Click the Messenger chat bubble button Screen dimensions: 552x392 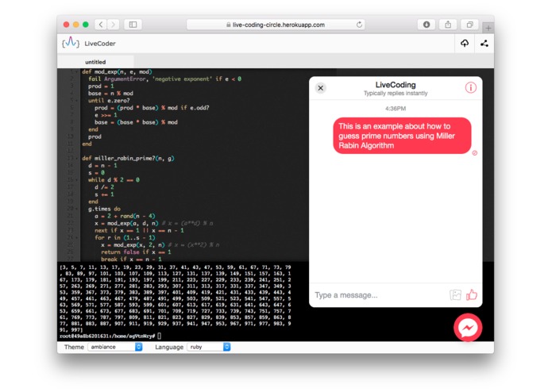pyautogui.click(x=468, y=328)
